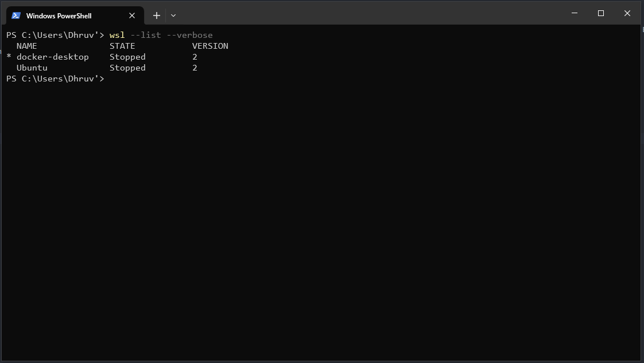Screen dimensions: 644x363
Task: Click the '--list' argument in the command
Action: (146, 35)
